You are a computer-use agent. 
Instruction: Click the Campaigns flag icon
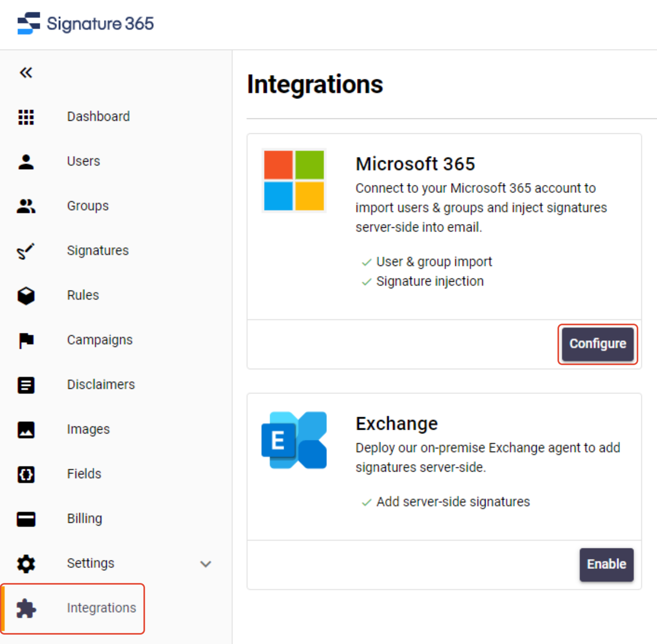coord(26,341)
